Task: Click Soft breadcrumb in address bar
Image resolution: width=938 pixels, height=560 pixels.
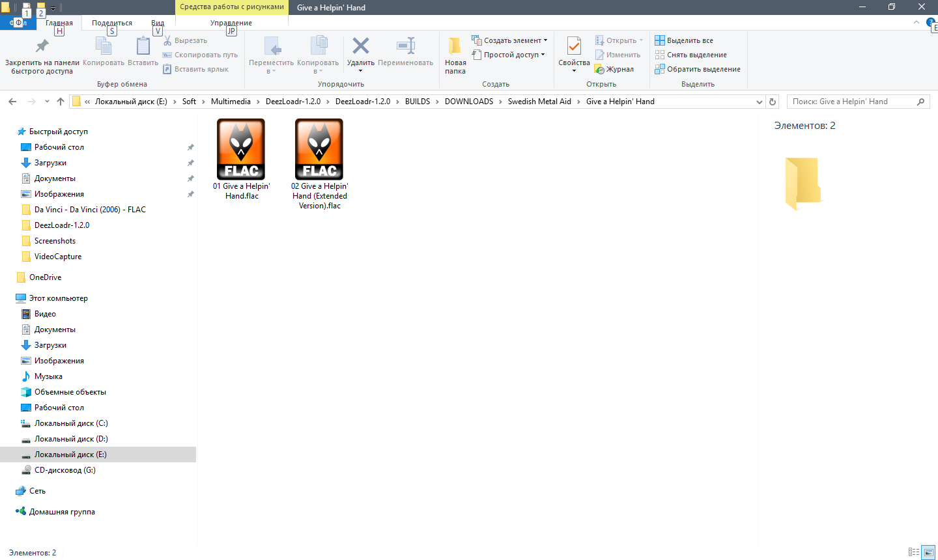Action: point(189,102)
